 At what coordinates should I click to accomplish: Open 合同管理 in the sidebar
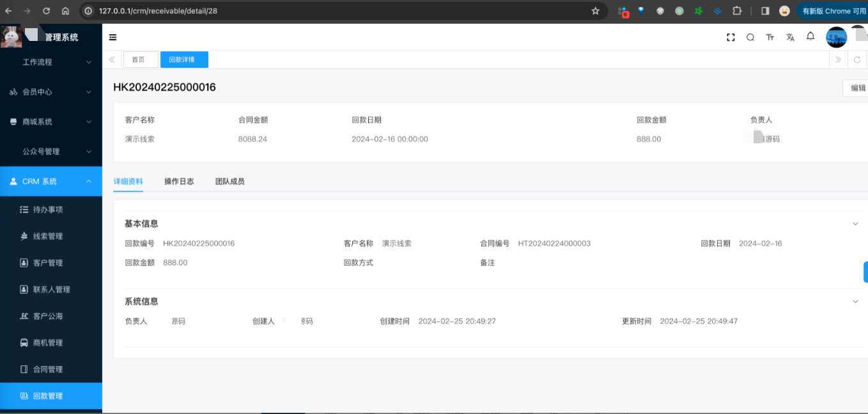tap(48, 369)
